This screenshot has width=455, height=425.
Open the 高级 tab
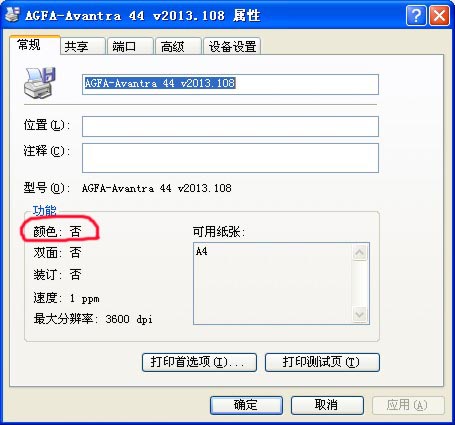point(178,46)
